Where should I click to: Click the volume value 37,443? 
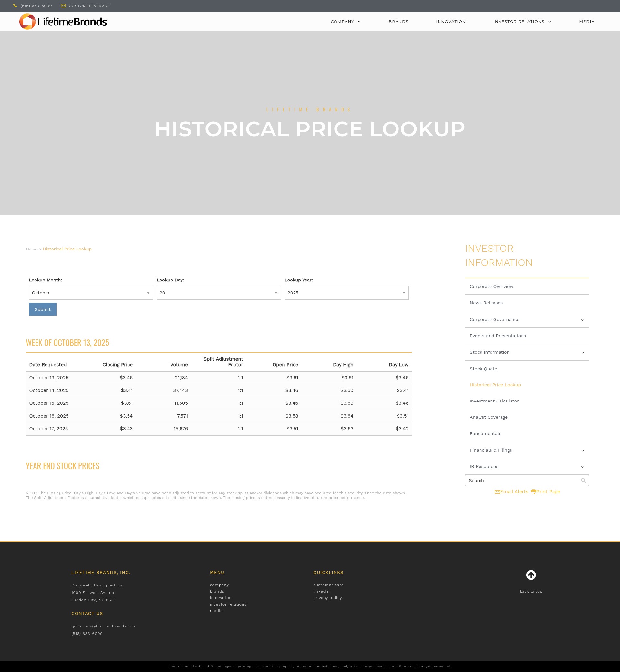(x=180, y=390)
